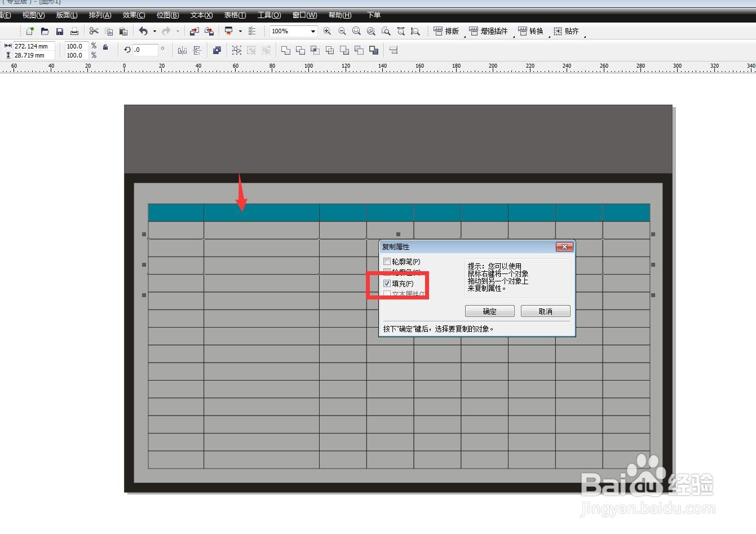The height and width of the screenshot is (534, 756).
Task: Click the 贴齐 toolbar button
Action: 566,32
